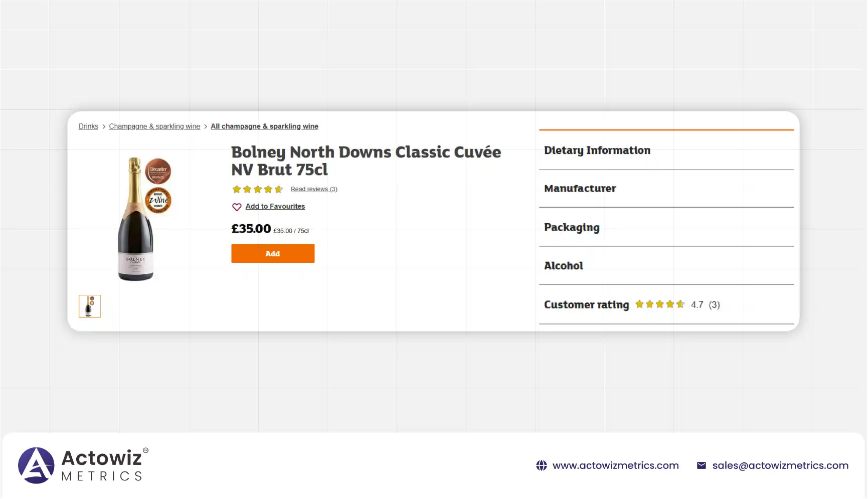Screen dimensions: 868x499
Task: Click the large Bolney bottle image
Action: pos(135,221)
